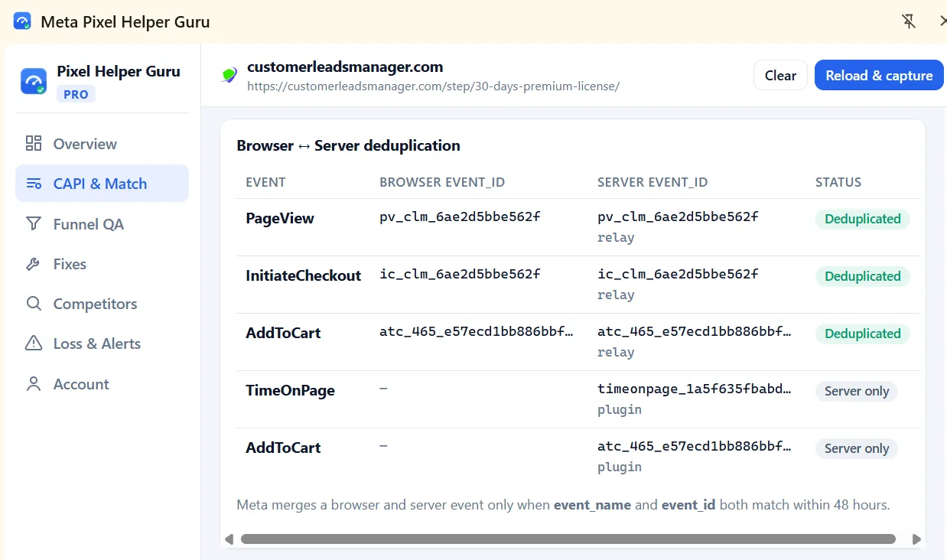Image resolution: width=947 pixels, height=560 pixels.
Task: Click the Meta Pixel Helper Guru title icon
Action: coord(22,21)
